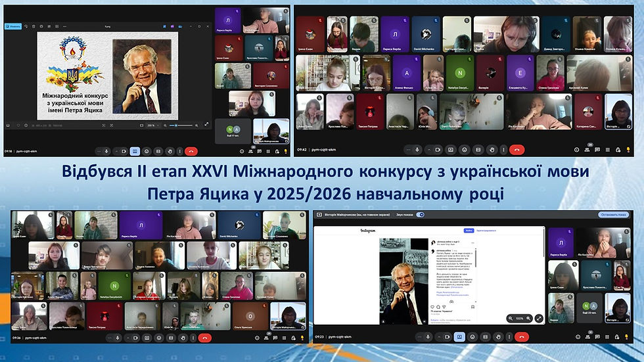Image resolution: width=644 pixels, height=362 pixels.
Task: End the call in the 09:36 meeting
Action: (x=205, y=338)
